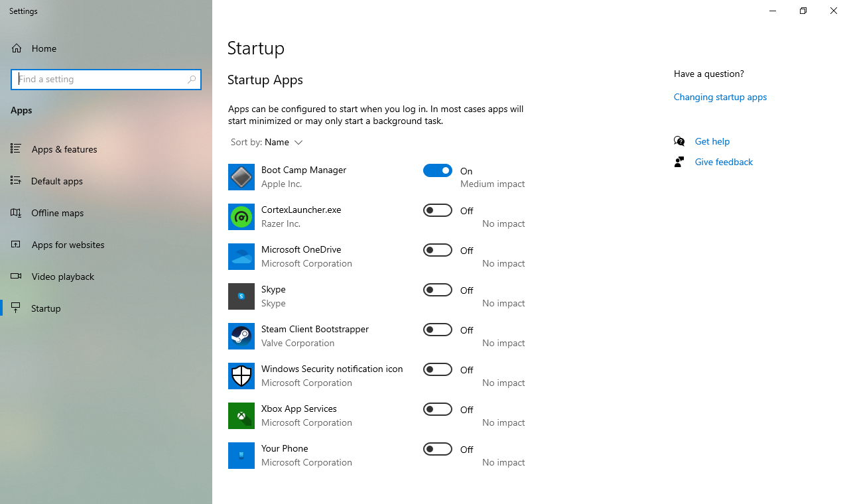Open Apps & features in sidebar
The width and height of the screenshot is (849, 504).
coord(64,149)
